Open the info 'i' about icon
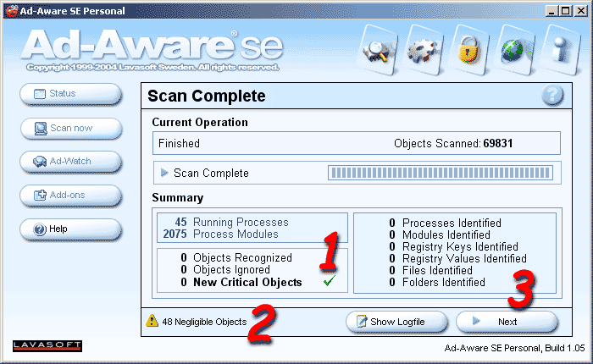Screen dimensions: 593x364 click(559, 50)
